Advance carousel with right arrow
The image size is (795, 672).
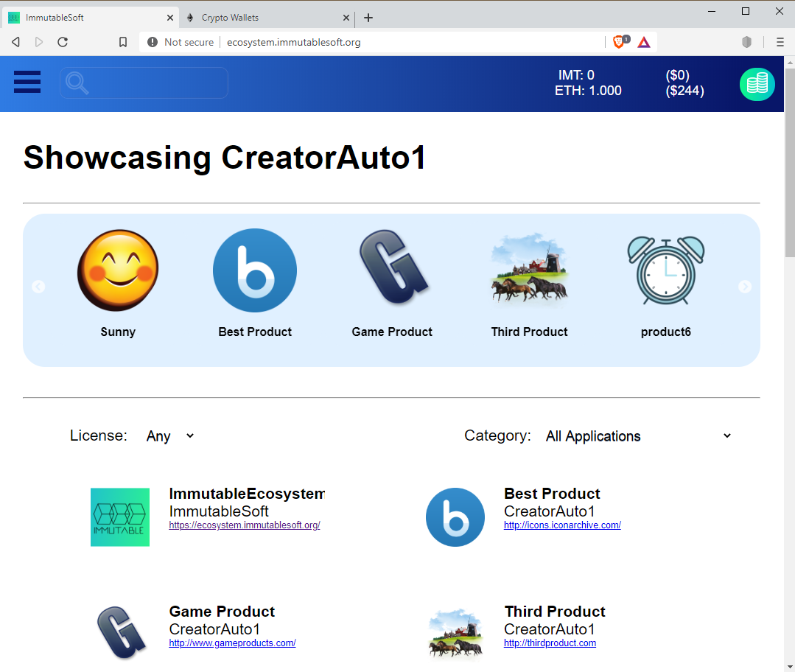(745, 287)
